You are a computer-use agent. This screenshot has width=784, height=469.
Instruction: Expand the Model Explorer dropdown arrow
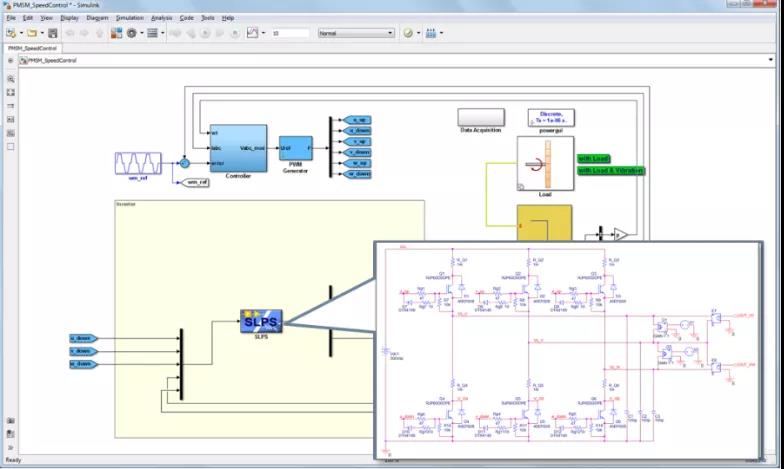162,34
